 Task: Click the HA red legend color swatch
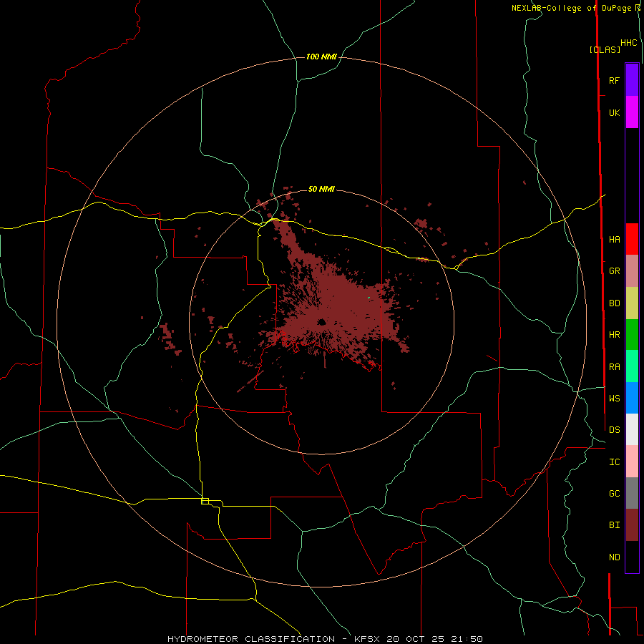tap(632, 239)
